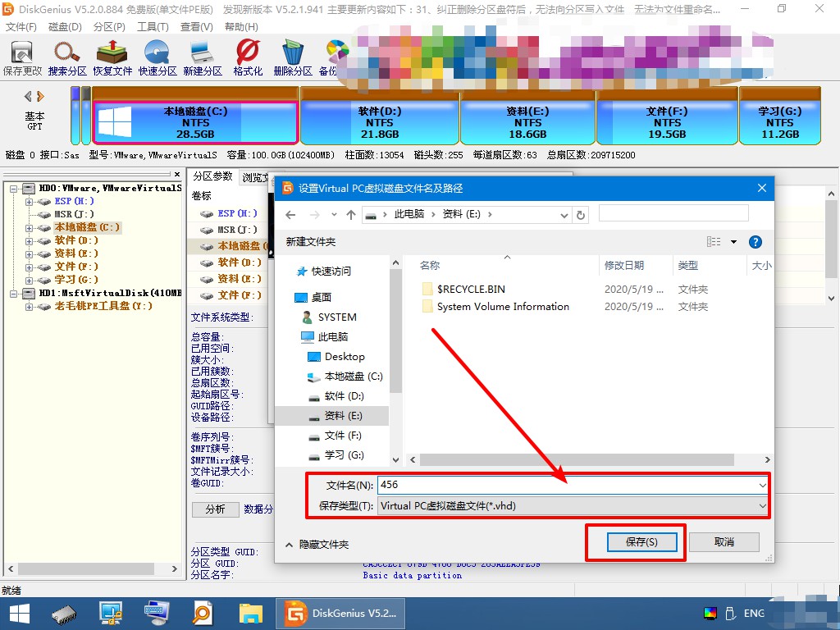Go to previous disk with left arrow
Image resolution: width=840 pixels, height=630 pixels.
point(28,97)
